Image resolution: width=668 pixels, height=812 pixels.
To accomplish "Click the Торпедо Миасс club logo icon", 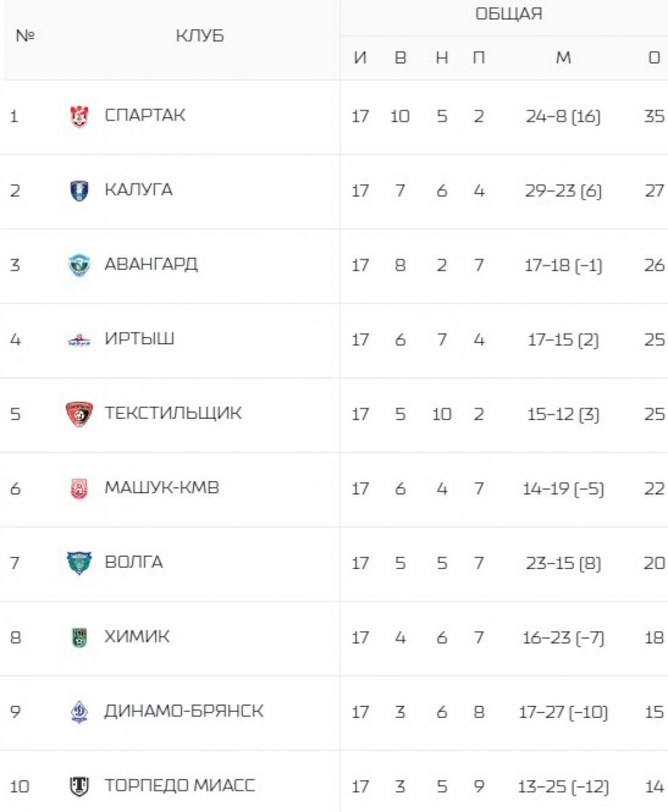I will [79, 786].
